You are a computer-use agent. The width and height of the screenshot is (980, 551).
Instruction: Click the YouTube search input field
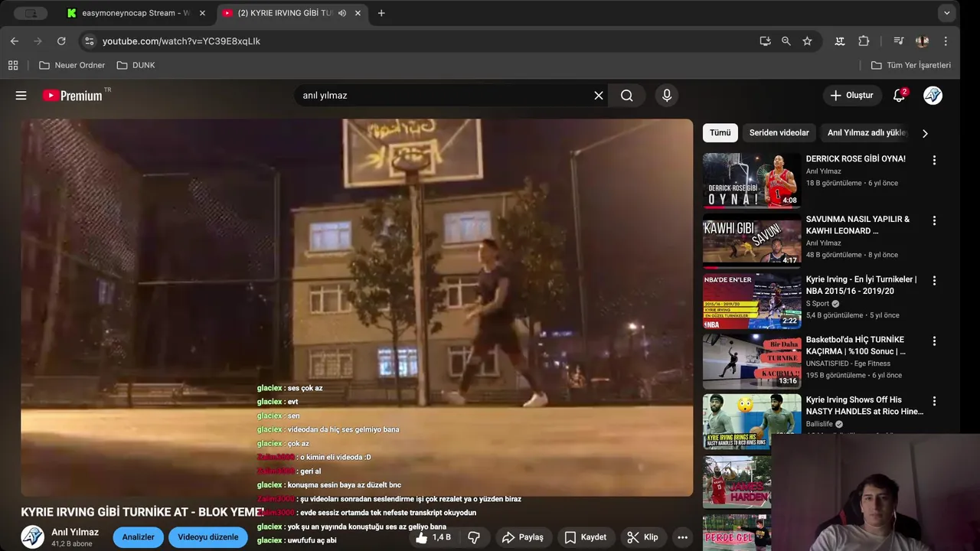[444, 96]
